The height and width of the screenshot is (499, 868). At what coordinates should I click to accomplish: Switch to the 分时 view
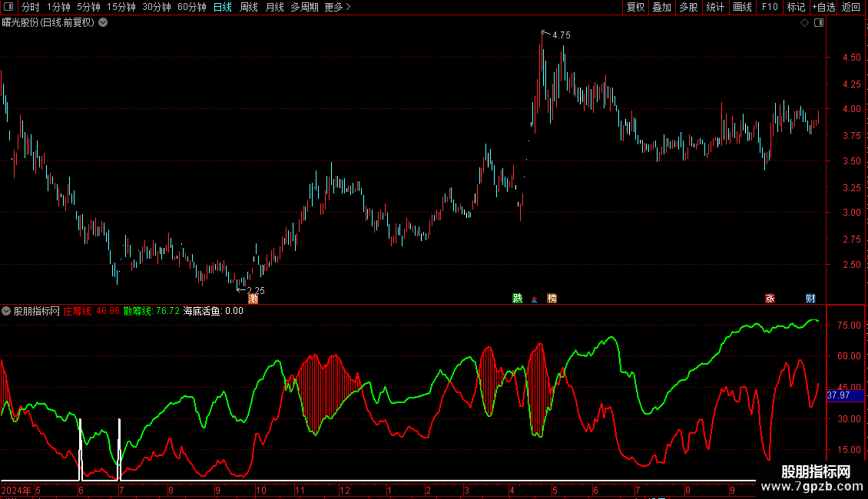[31, 7]
